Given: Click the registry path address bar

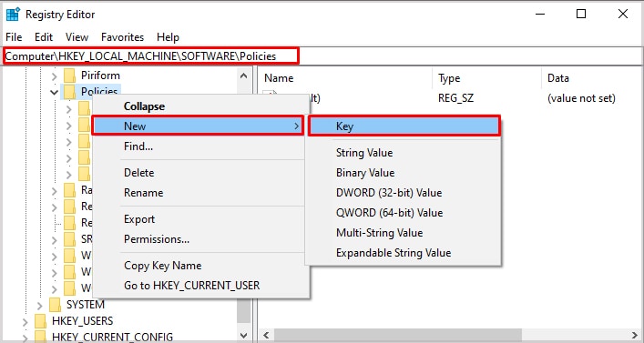Looking at the screenshot, I should pyautogui.click(x=322, y=55).
